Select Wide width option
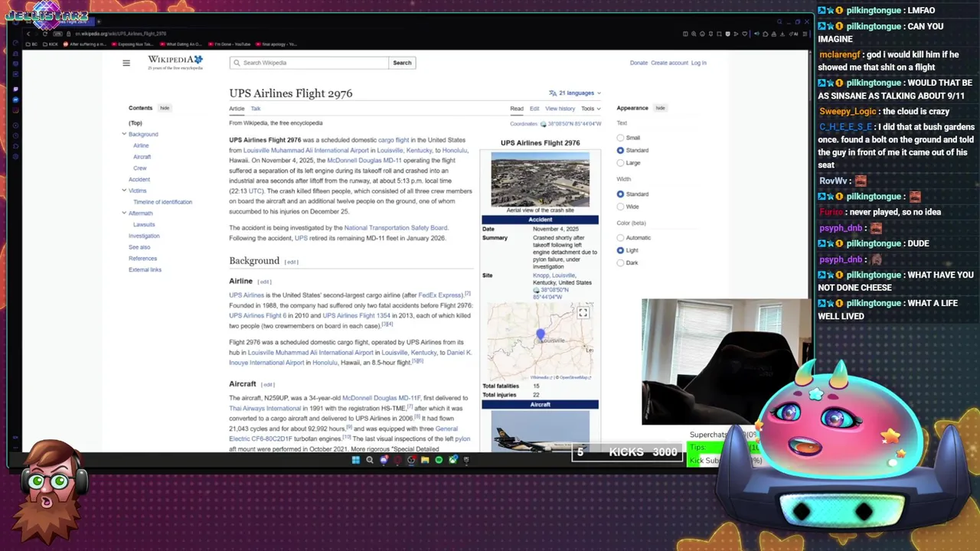Viewport: 980px width, 551px height. pyautogui.click(x=620, y=207)
